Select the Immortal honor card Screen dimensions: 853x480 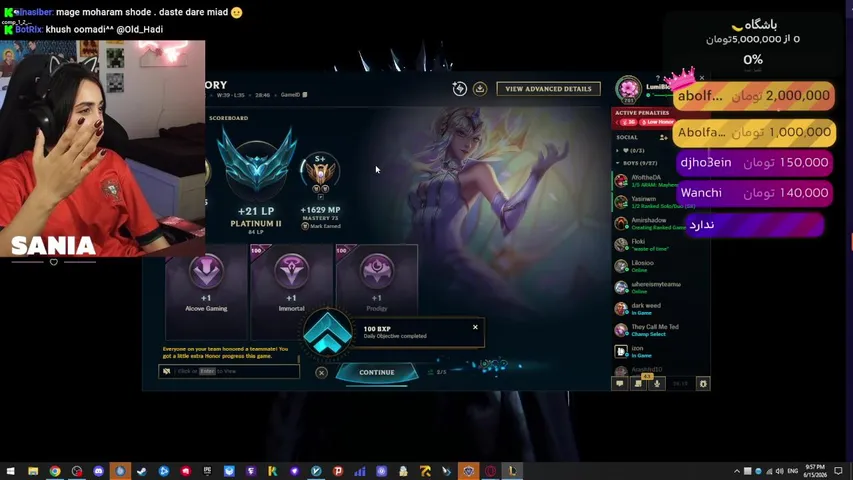pyautogui.click(x=292, y=291)
